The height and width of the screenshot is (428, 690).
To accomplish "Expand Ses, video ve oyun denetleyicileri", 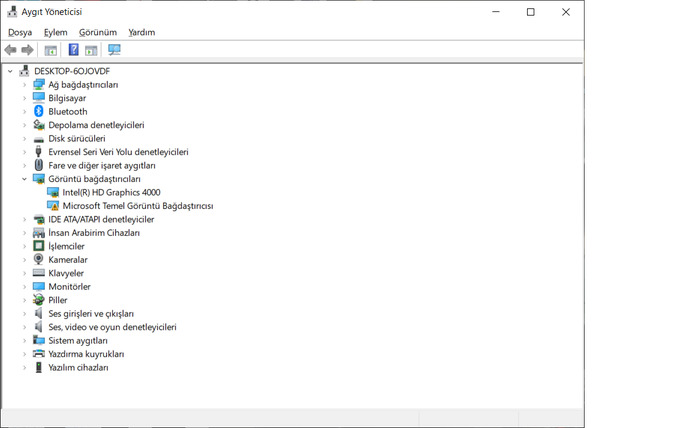I will 25,327.
